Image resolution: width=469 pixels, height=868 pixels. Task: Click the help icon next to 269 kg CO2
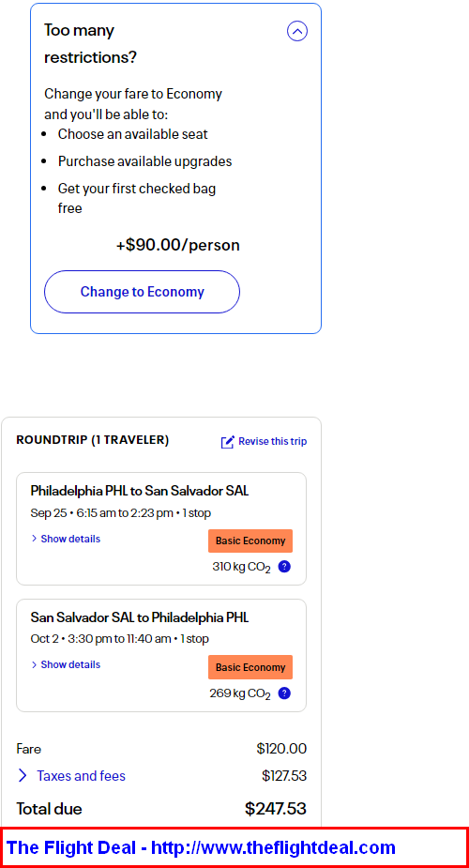(x=284, y=693)
